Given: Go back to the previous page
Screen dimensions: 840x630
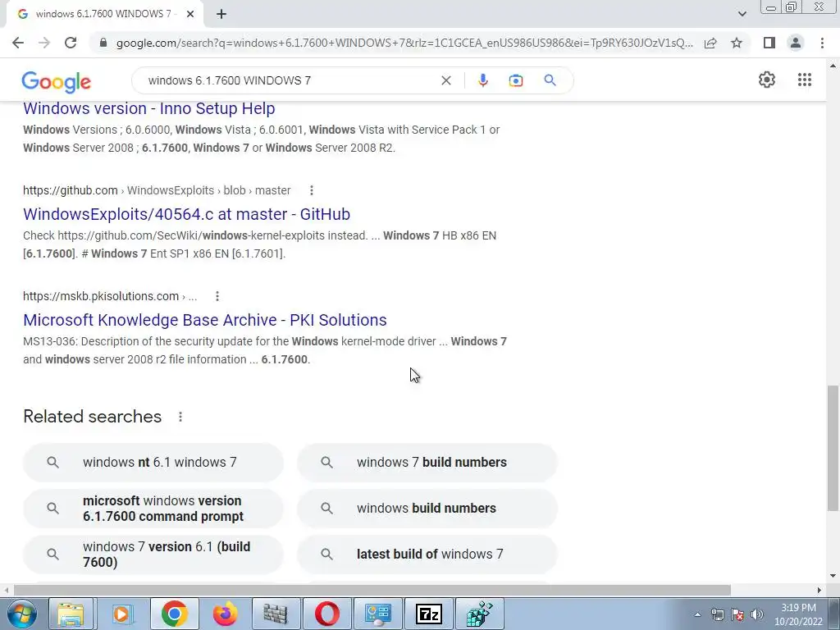Looking at the screenshot, I should point(18,43).
